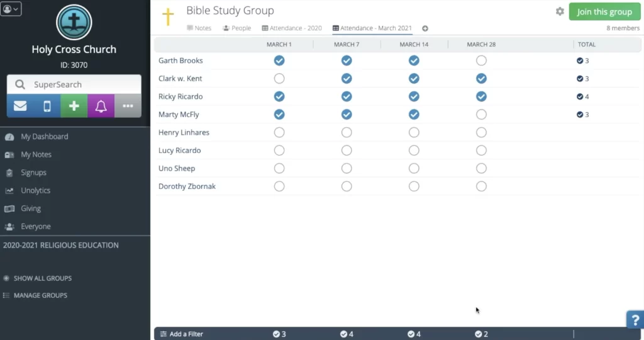The height and width of the screenshot is (340, 644).
Task: Open the blue question mark help
Action: coord(635,319)
